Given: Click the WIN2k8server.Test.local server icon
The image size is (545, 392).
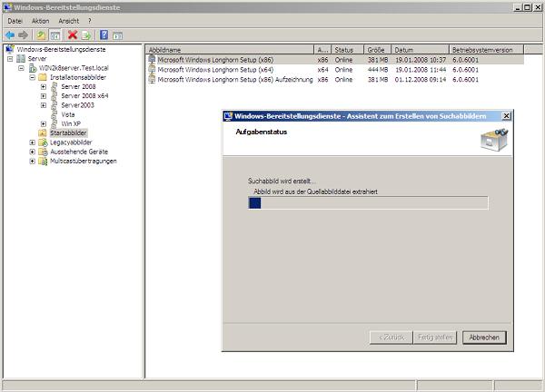Looking at the screenshot, I should click(x=33, y=68).
